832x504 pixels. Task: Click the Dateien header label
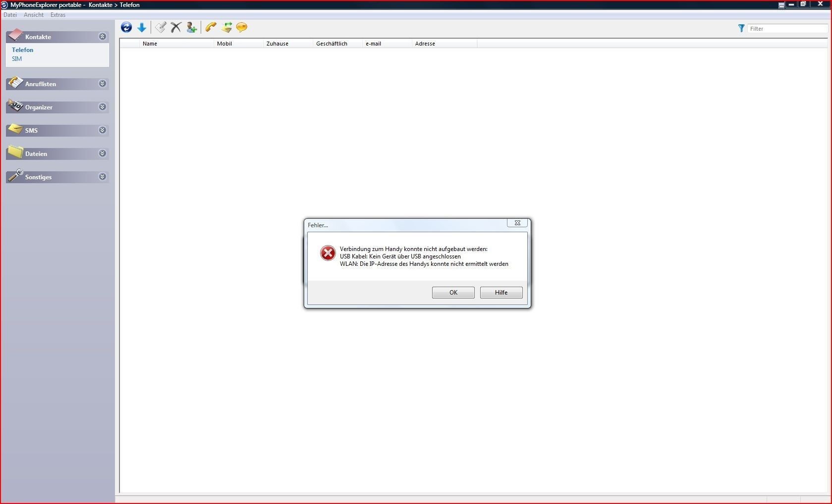pos(36,154)
